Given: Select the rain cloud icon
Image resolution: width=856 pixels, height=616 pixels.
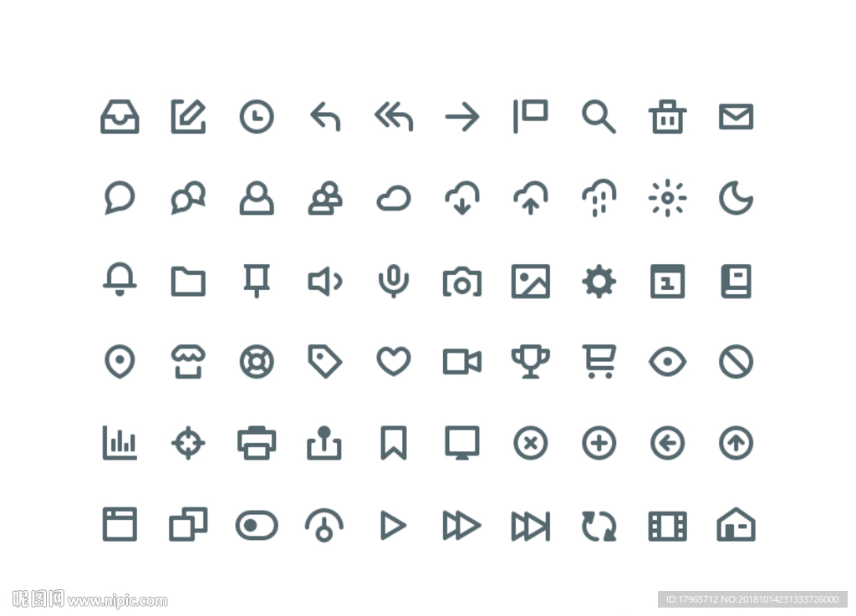Looking at the screenshot, I should point(599,198).
